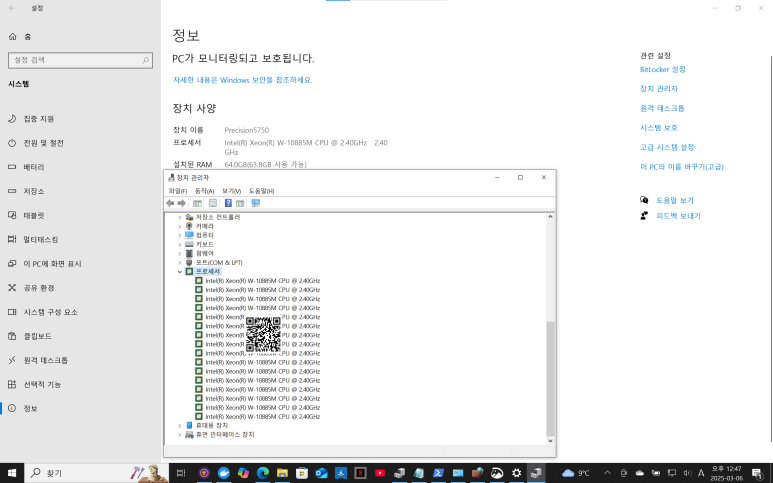This screenshot has height=483, width=773.
Task: Open BitLocker 설정 link
Action: tap(663, 69)
